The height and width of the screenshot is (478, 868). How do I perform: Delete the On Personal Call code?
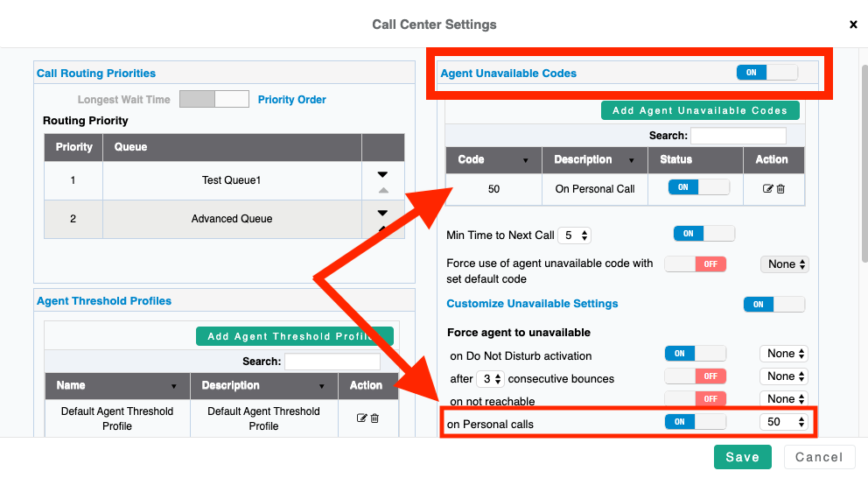point(780,188)
